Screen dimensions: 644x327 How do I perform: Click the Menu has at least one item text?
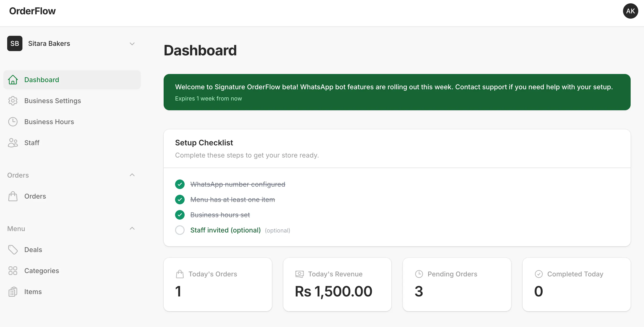pyautogui.click(x=233, y=200)
